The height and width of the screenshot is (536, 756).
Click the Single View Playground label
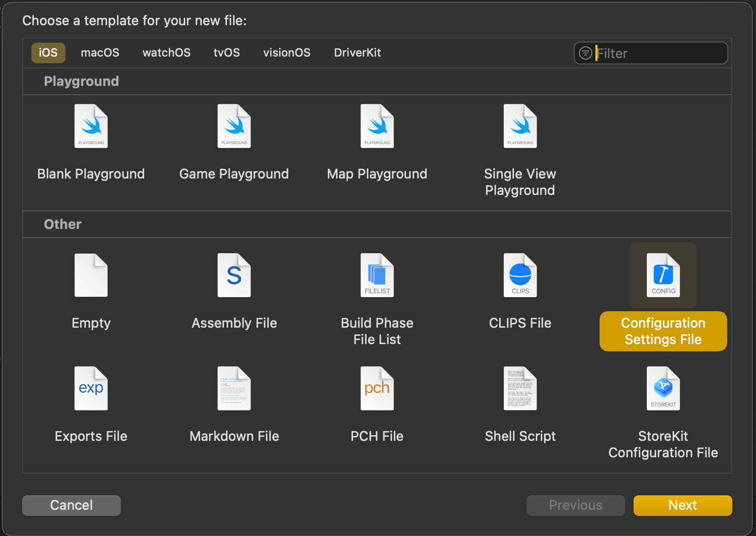point(520,182)
